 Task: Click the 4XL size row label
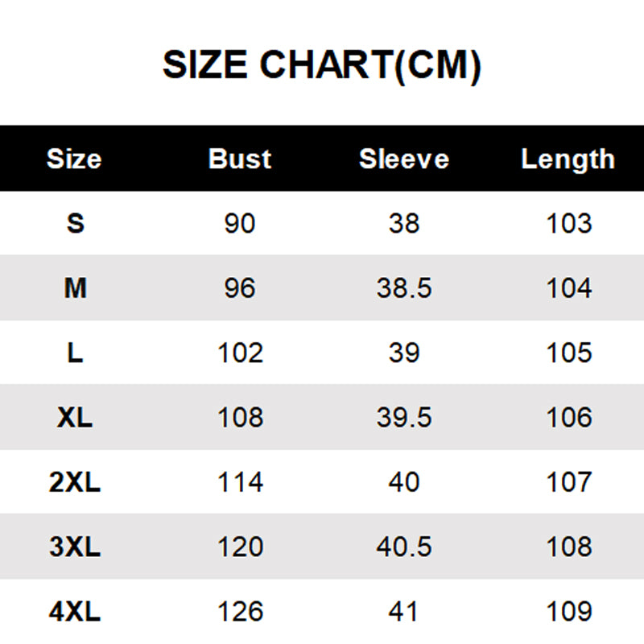(x=75, y=612)
